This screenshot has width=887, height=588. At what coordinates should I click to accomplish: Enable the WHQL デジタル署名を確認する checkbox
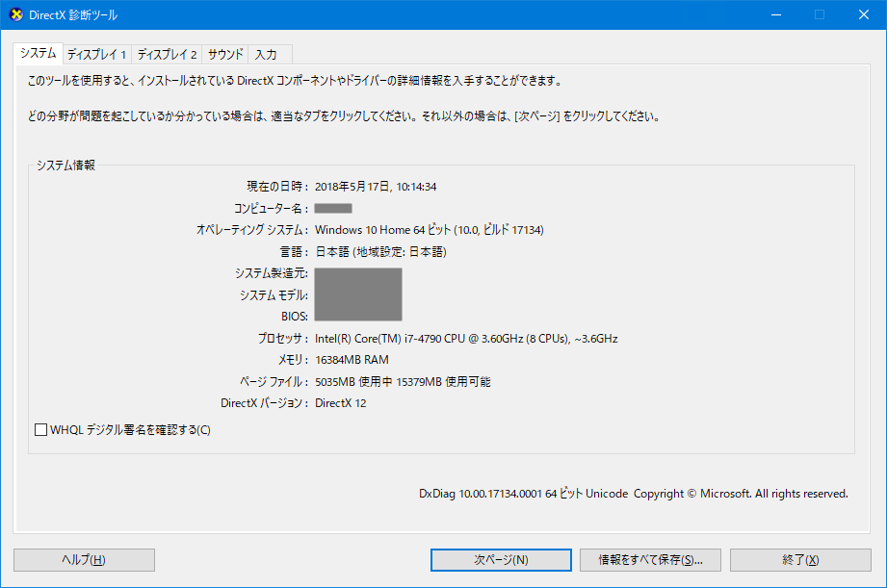coord(39,429)
